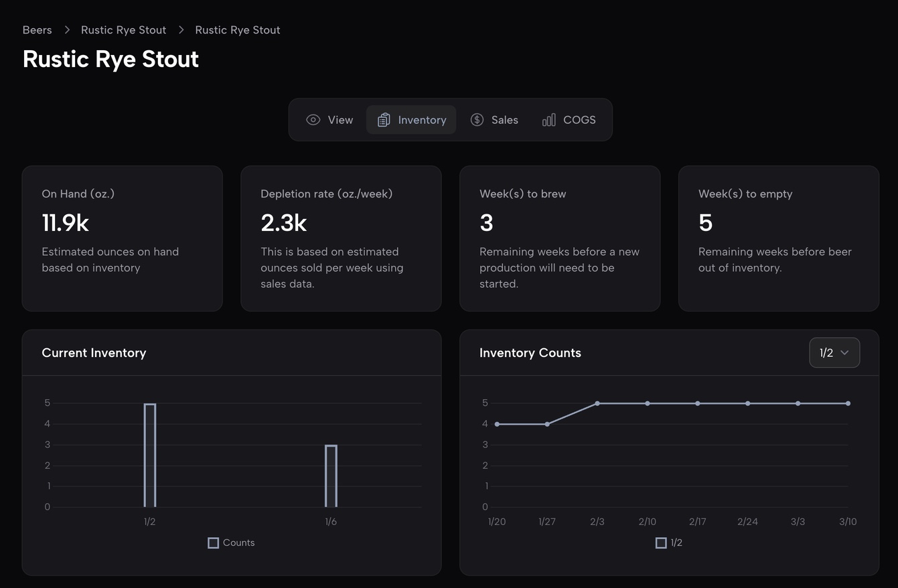Viewport: 898px width, 588px height.
Task: Click the first Rustic Rye Stout breadcrumb link
Action: pos(123,29)
